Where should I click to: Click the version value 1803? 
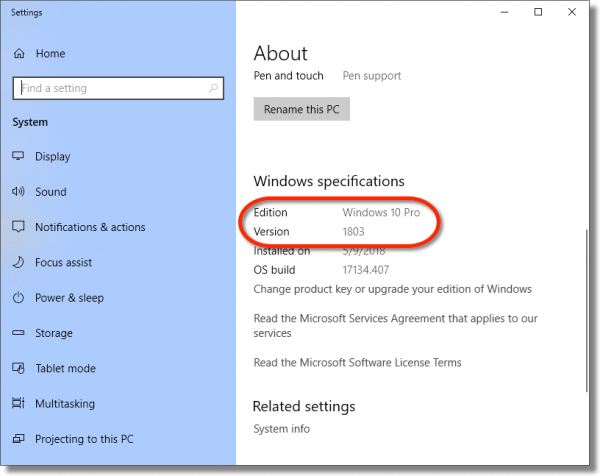click(x=353, y=231)
